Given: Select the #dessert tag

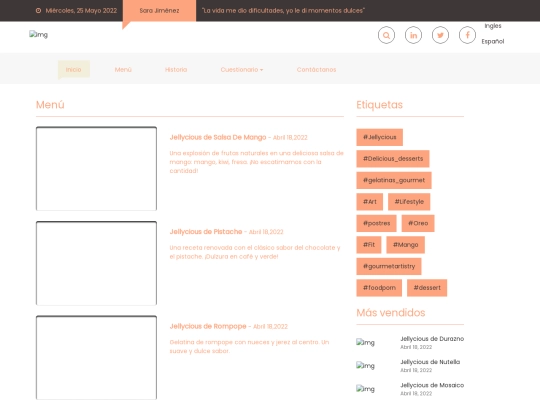Looking at the screenshot, I should pos(427,288).
